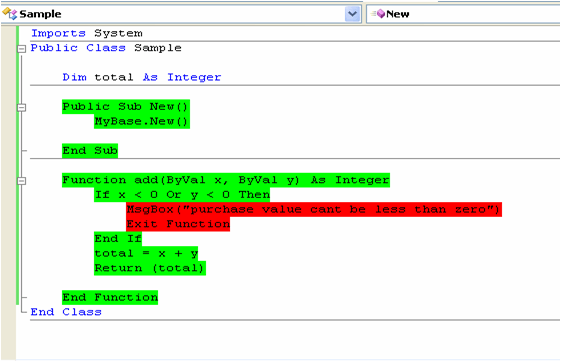
Task: Click the 'End Class' line
Action: 66,312
